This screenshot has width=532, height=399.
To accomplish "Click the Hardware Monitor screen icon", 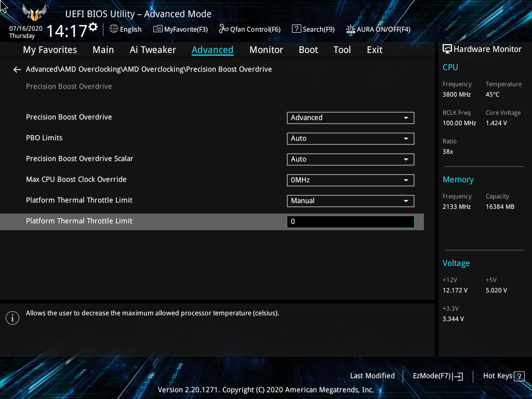I will coord(447,49).
